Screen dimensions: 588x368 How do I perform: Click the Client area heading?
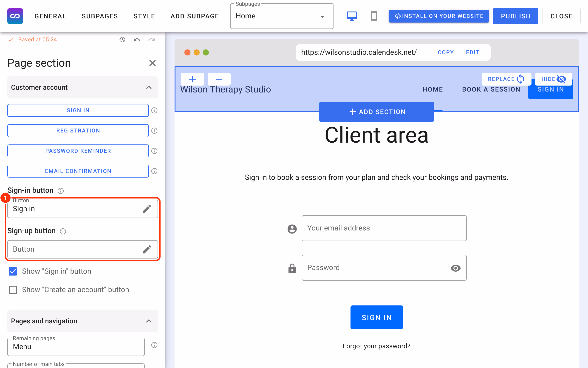376,135
